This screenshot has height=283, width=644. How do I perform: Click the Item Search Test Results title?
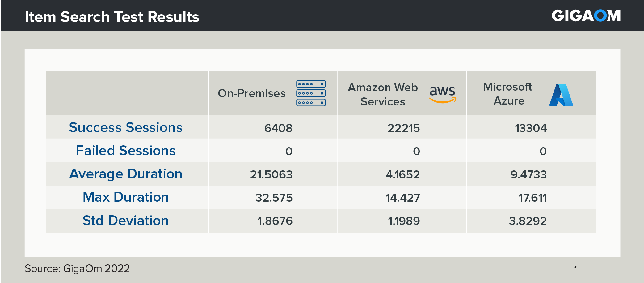coord(112,17)
